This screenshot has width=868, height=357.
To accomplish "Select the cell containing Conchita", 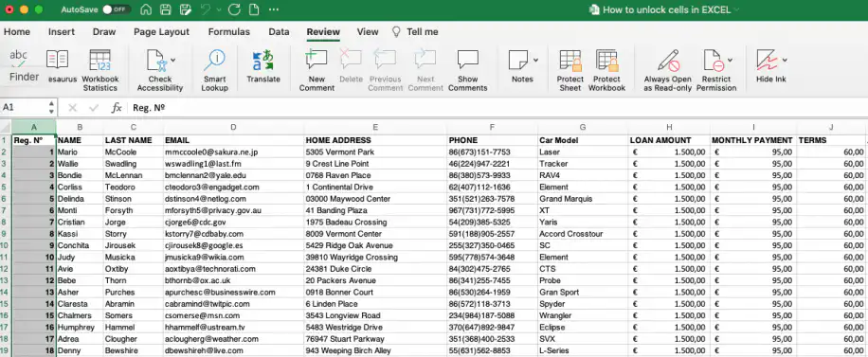I will (80, 245).
